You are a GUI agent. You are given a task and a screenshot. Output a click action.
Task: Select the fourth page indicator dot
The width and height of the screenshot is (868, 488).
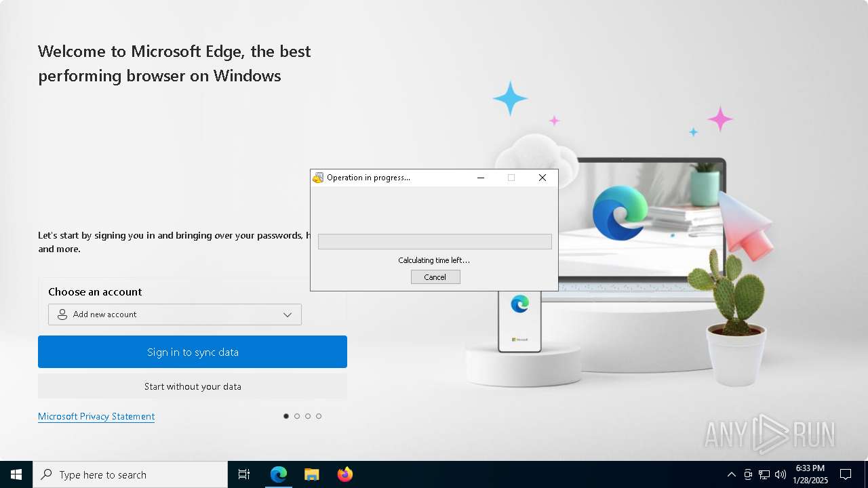click(x=319, y=416)
